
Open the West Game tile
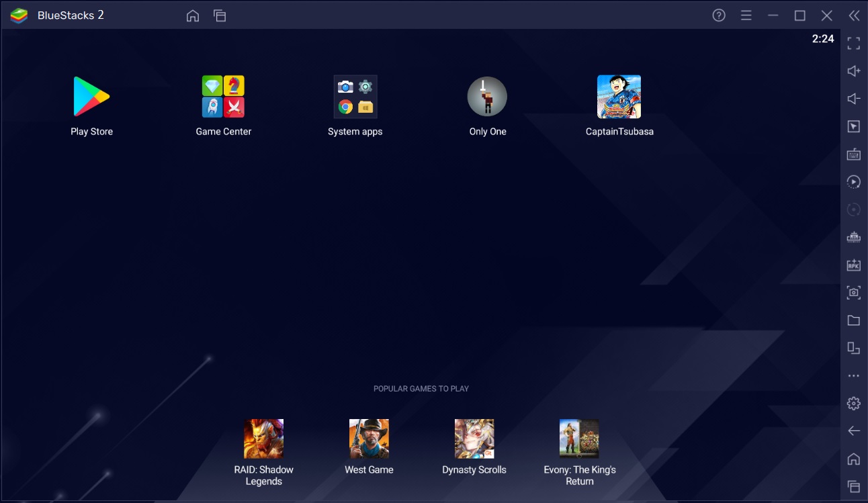pos(369,439)
